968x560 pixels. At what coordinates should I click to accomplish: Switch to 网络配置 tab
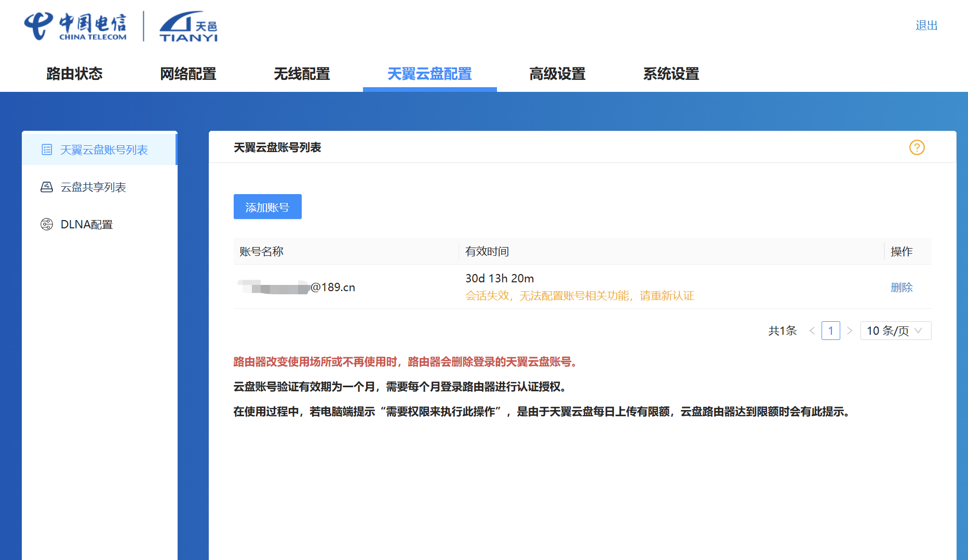click(188, 74)
